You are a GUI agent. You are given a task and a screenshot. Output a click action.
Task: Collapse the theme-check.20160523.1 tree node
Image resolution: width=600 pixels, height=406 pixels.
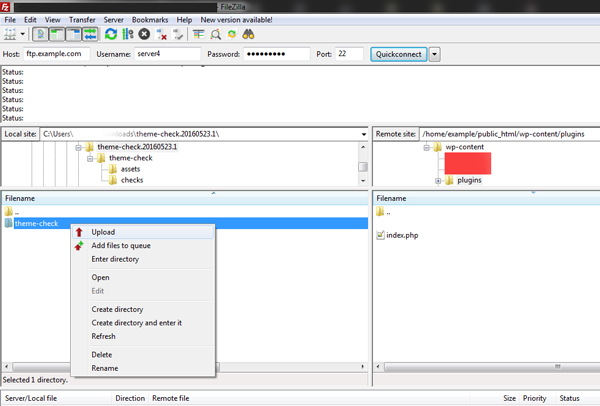click(78, 147)
